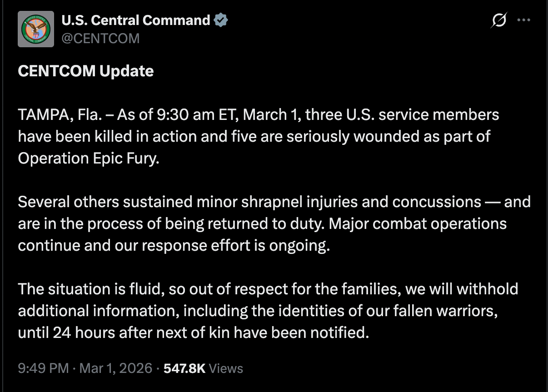Click the word Views in footer
The width and height of the screenshot is (548, 392).
[x=226, y=368]
